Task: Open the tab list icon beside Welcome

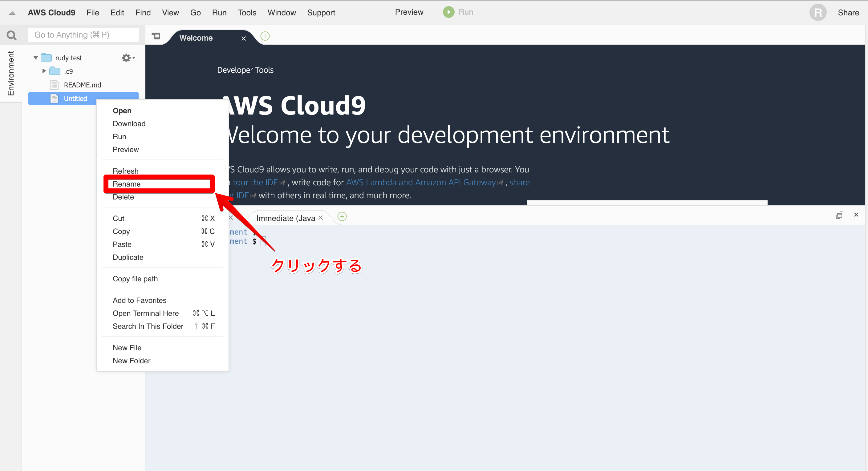Action: (x=156, y=36)
